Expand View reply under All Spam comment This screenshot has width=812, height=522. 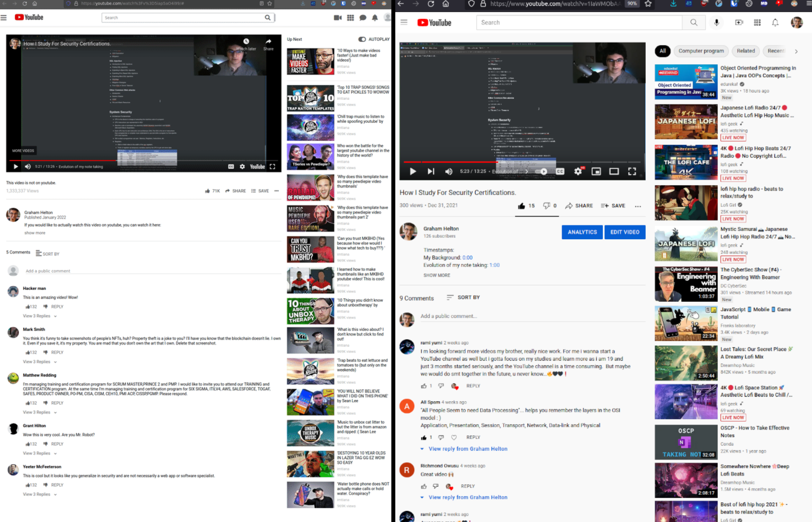pos(467,449)
